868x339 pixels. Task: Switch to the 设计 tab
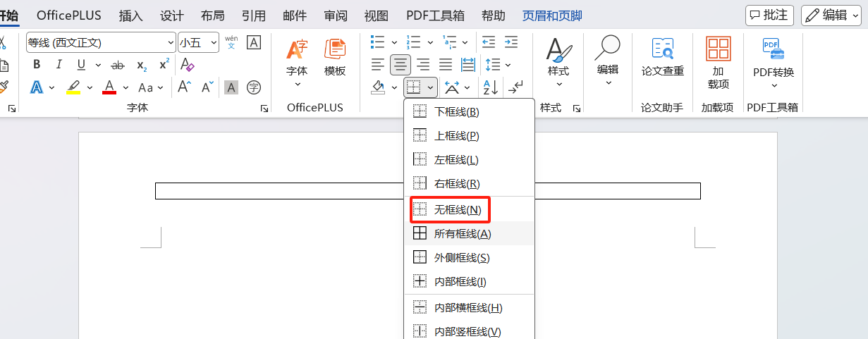[x=171, y=16]
